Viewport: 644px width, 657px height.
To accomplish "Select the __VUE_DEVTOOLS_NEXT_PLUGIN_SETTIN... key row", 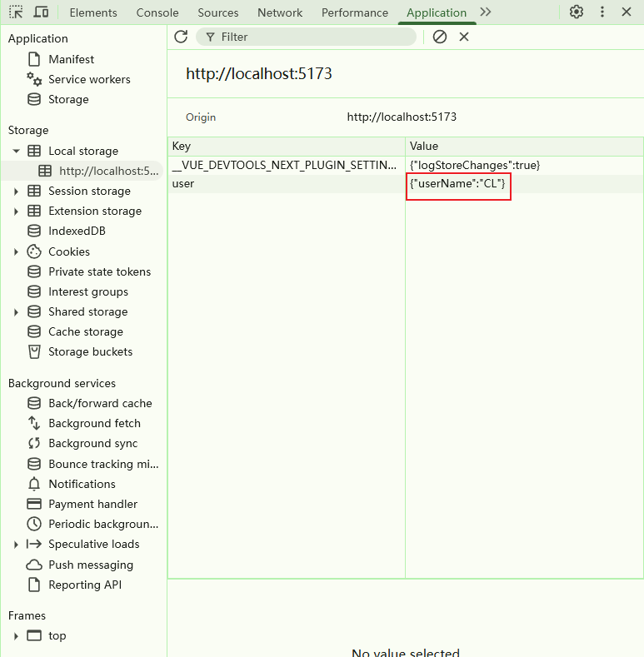I will tap(287, 165).
